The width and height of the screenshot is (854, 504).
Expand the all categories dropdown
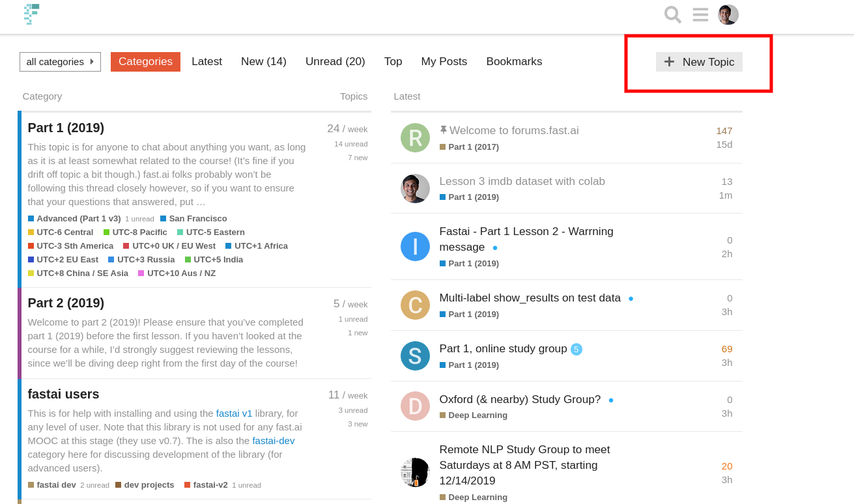pyautogui.click(x=60, y=62)
